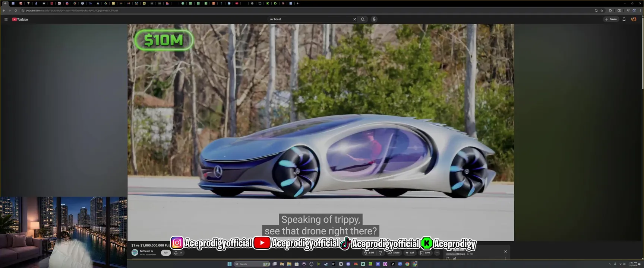Screen dimensions: 644x268
Task: Like the video with 2.4M likes
Action: 369,253
